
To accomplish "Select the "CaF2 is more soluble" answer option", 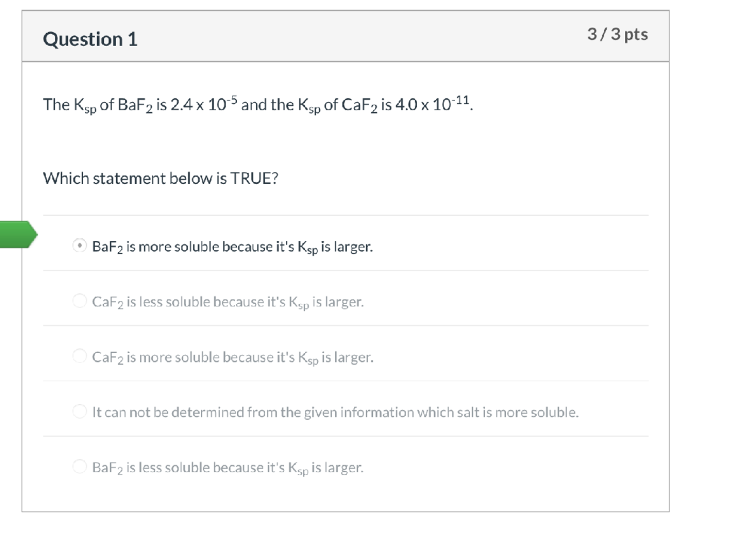I will [x=79, y=356].
